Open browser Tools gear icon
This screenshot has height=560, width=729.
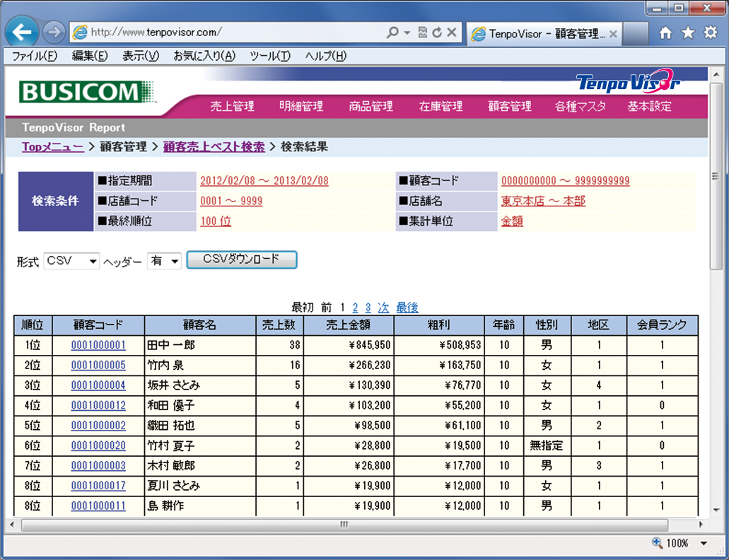[711, 33]
